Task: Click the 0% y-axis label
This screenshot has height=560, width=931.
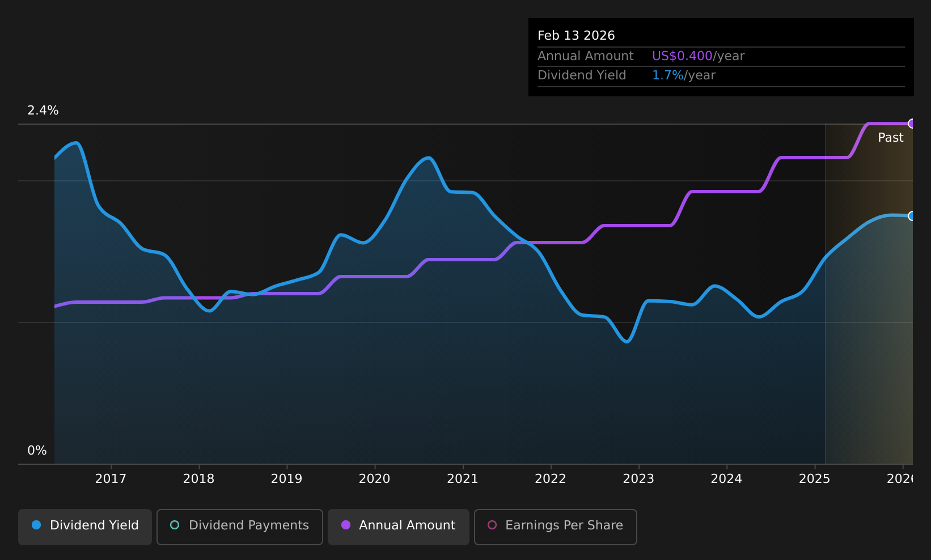Action: click(x=37, y=451)
